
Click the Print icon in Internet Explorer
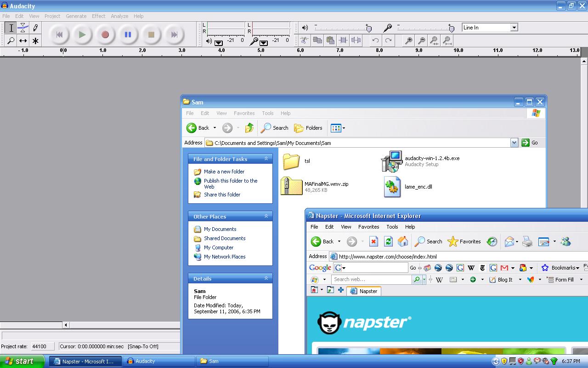coord(527,241)
